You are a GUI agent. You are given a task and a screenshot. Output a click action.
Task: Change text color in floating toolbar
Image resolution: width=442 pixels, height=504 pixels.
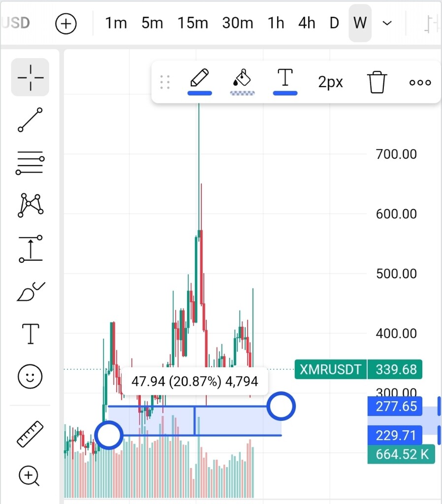tap(285, 82)
